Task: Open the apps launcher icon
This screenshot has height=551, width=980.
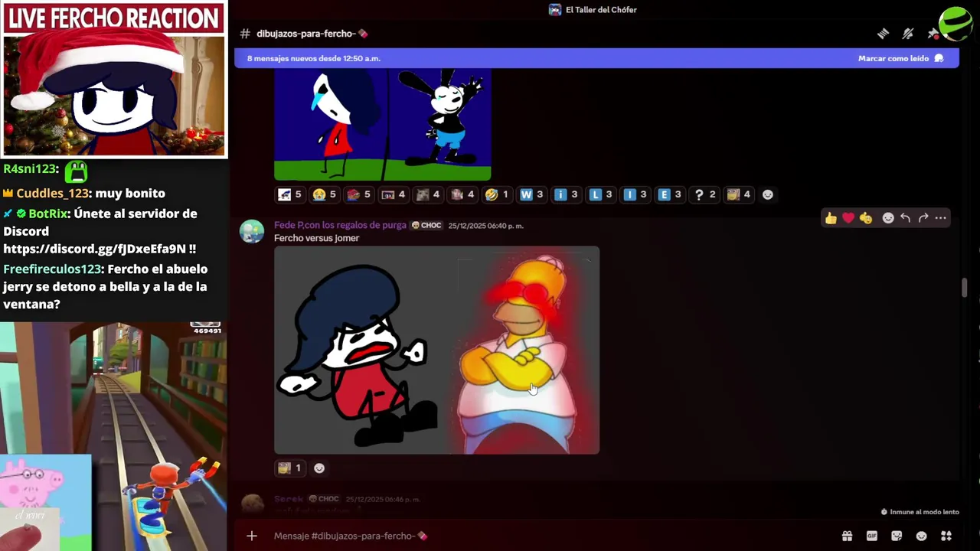Action: click(x=946, y=536)
